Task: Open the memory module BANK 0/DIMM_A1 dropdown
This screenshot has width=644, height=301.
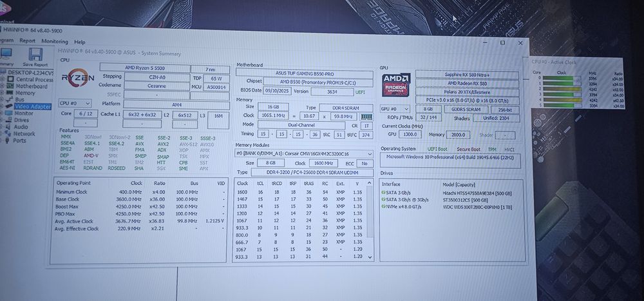Action: pos(305,154)
